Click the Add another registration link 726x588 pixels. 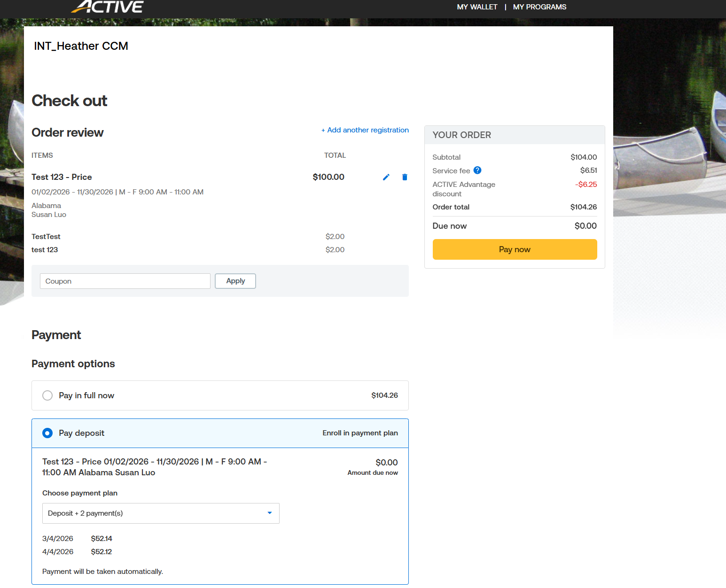click(x=365, y=130)
